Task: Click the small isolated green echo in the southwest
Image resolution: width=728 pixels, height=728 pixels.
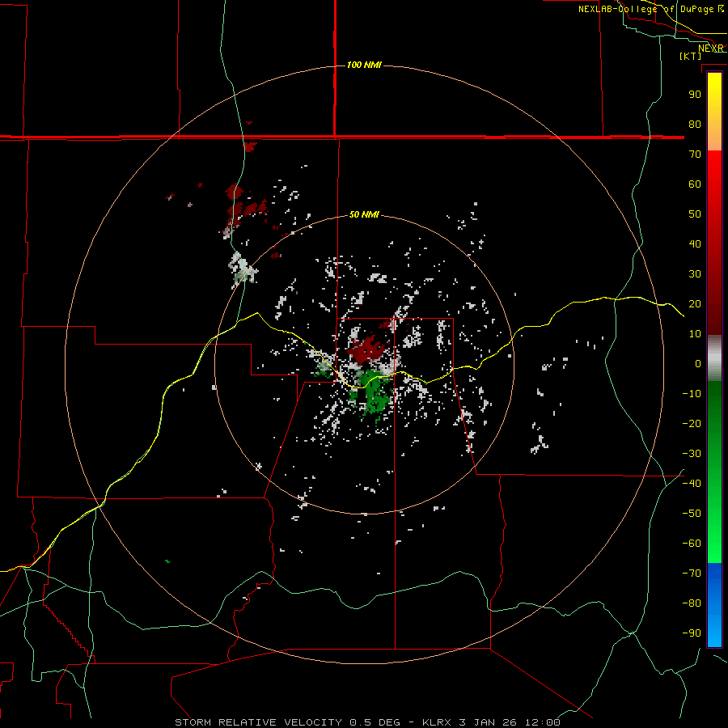Action: pyautogui.click(x=167, y=561)
